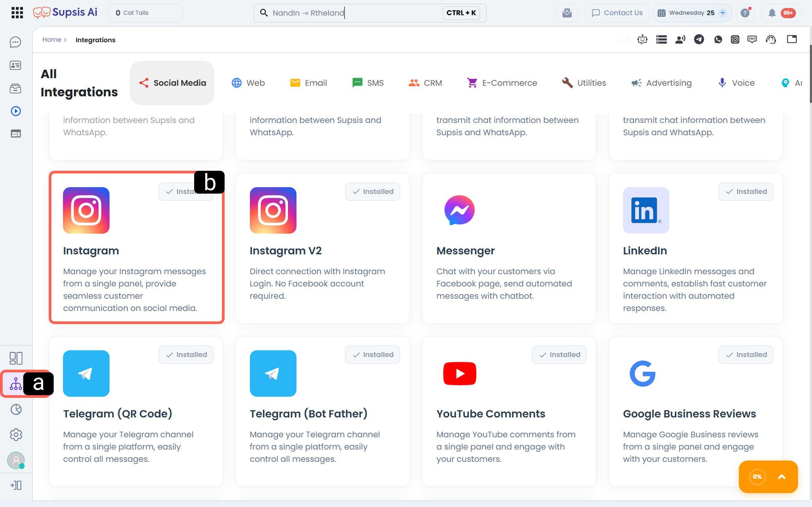812x507 pixels.
Task: Click the window panel toolbar icon
Action: pyautogui.click(x=792, y=39)
